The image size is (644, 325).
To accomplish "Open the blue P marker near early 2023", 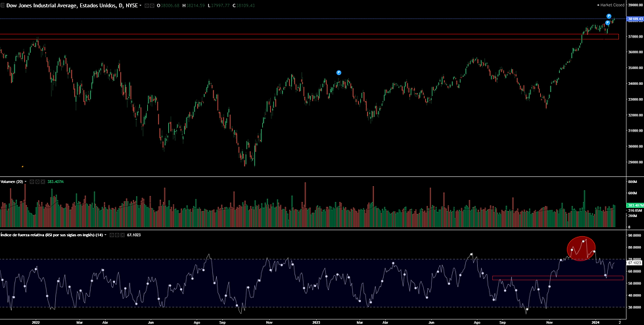I will (339, 72).
